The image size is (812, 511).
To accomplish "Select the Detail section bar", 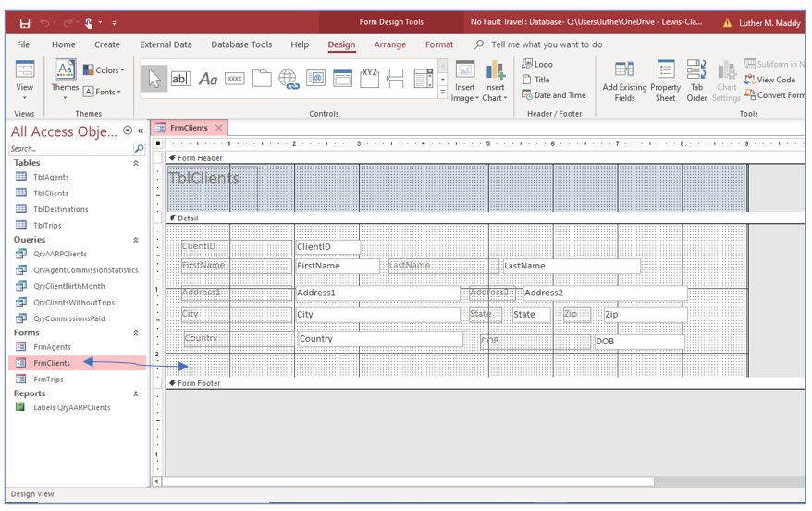I will pos(486,218).
